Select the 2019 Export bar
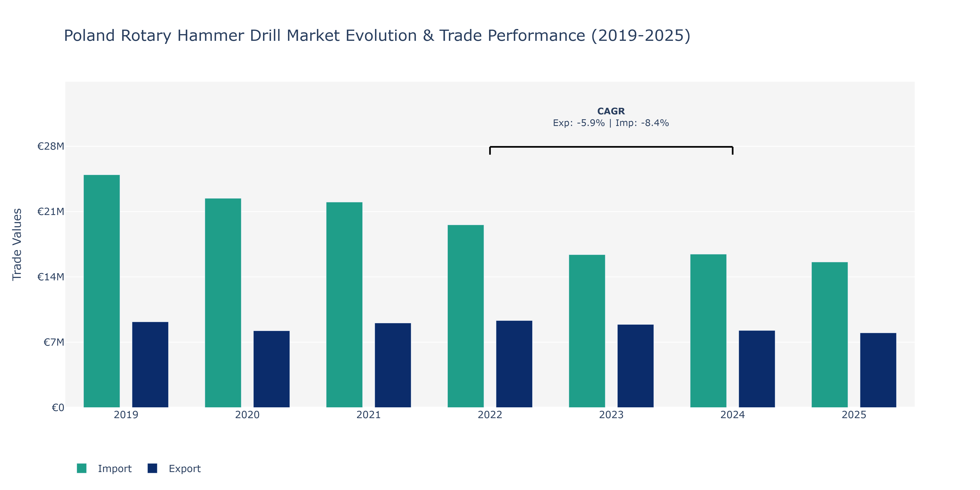Screen dimensions: 980x490 pos(150,365)
